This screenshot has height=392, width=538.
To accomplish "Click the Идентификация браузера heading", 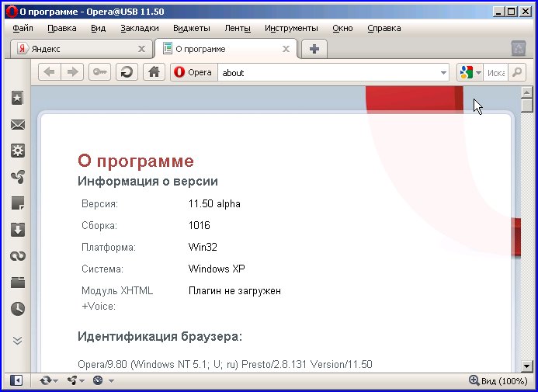I will click(160, 336).
